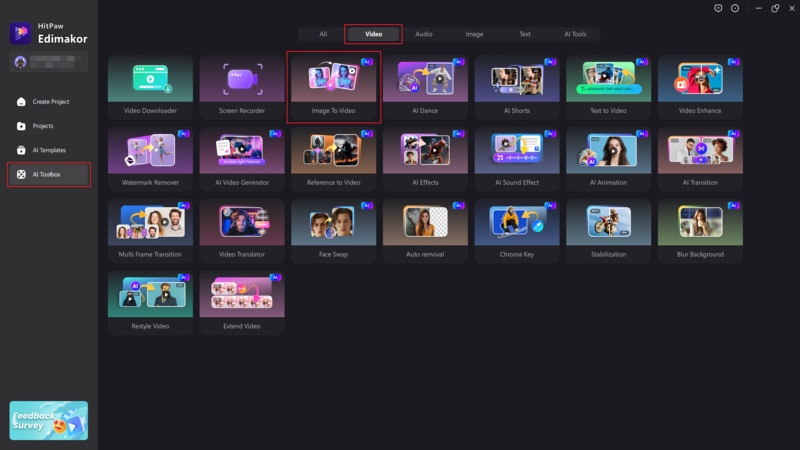The height and width of the screenshot is (450, 800).
Task: Open the Multi Frame Transition tool
Action: click(x=150, y=231)
